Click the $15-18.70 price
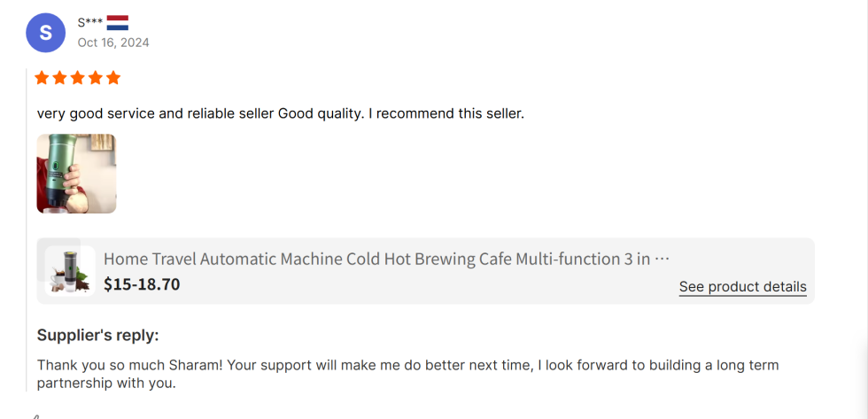 tap(142, 284)
